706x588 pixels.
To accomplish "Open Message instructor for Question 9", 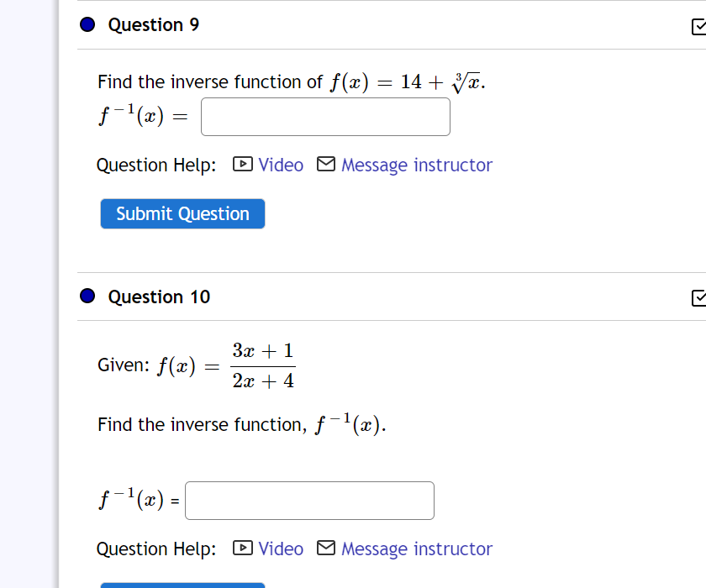I will pyautogui.click(x=417, y=165).
